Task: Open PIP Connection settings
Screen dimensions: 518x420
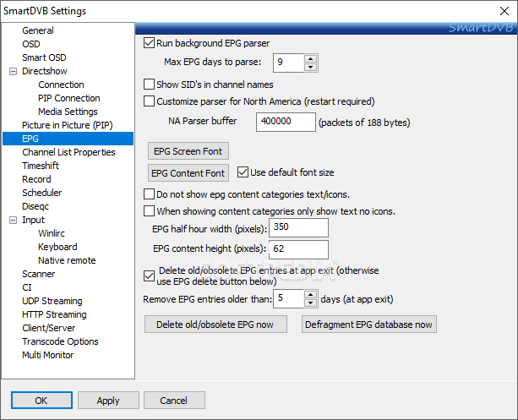Action: [69, 98]
